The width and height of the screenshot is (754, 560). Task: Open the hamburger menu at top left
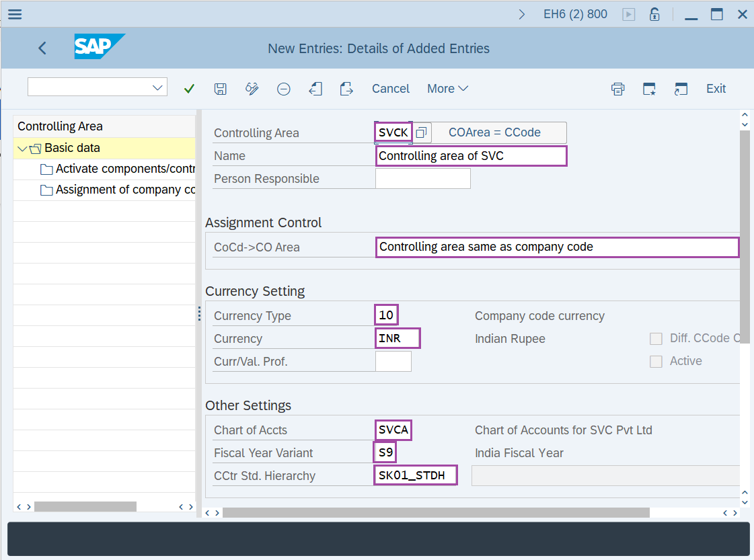14,14
